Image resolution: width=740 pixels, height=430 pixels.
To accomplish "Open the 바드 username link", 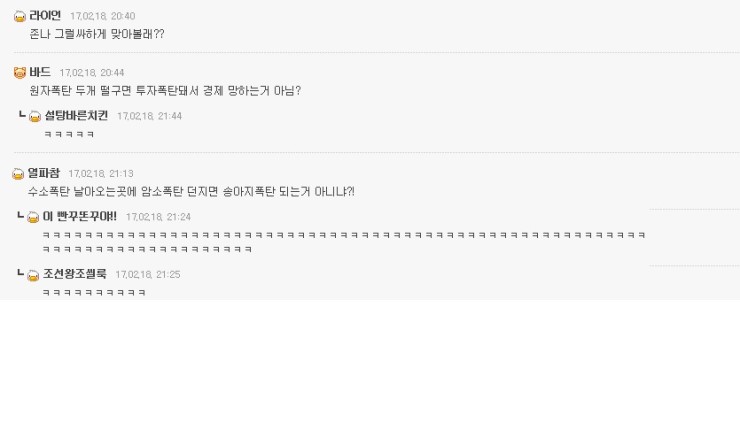I will (40, 73).
